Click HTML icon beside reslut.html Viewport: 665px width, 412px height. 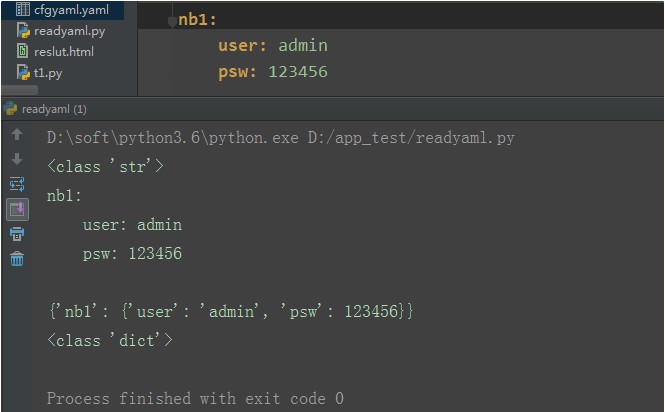(22, 51)
